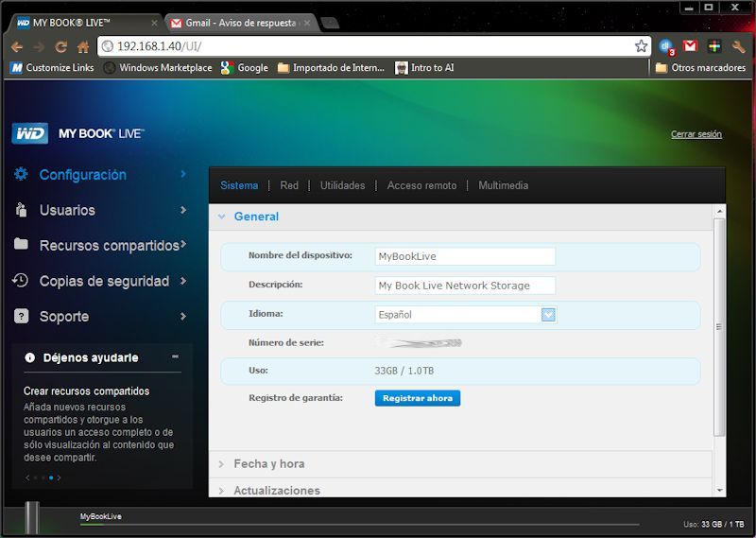
Task: Click the browser forward arrow
Action: click(x=39, y=47)
